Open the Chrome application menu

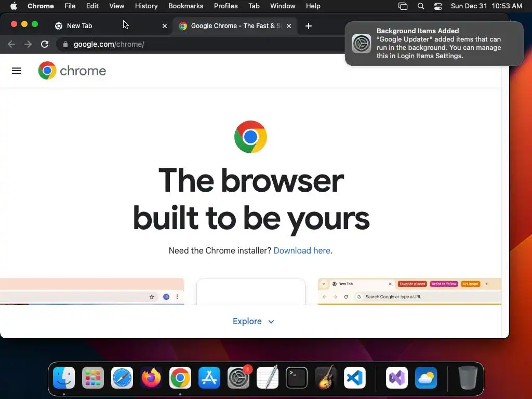[41, 6]
